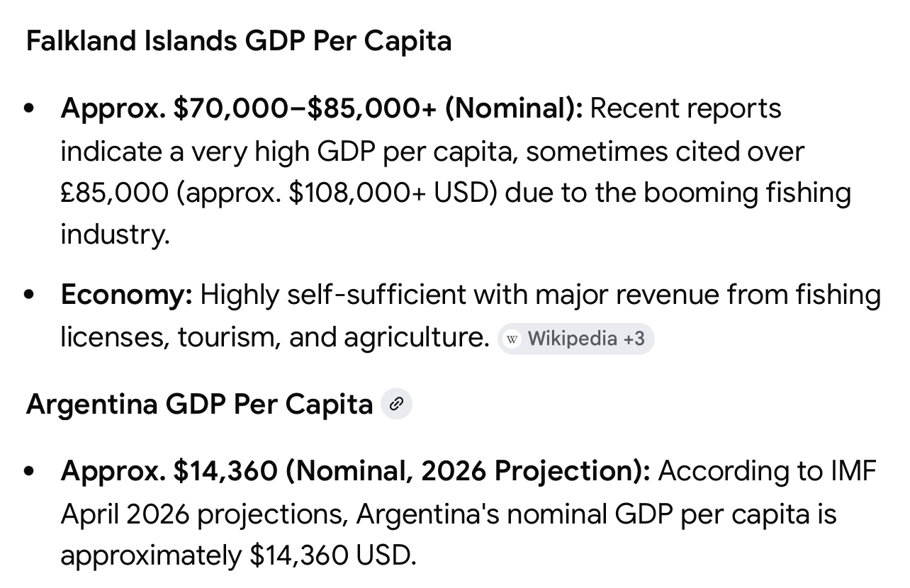This screenshot has height=588, width=910.
Task: Click the Argentina GDP Per Capita heading
Action: click(199, 405)
